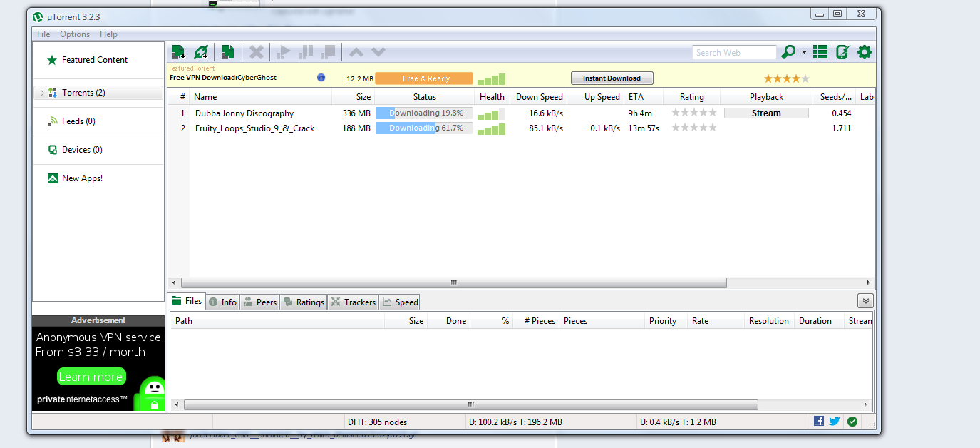This screenshot has height=448, width=980.
Task: Click Stream button for Dubba Jonny Discography
Action: (766, 113)
